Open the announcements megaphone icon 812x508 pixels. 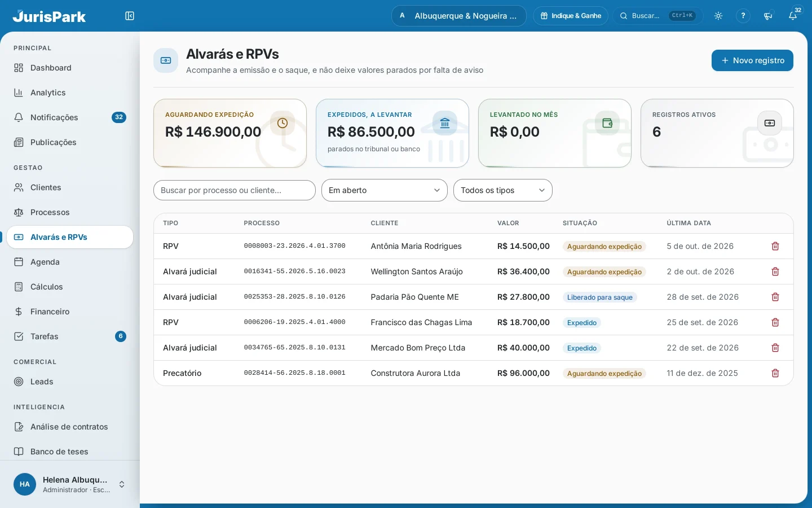768,16
